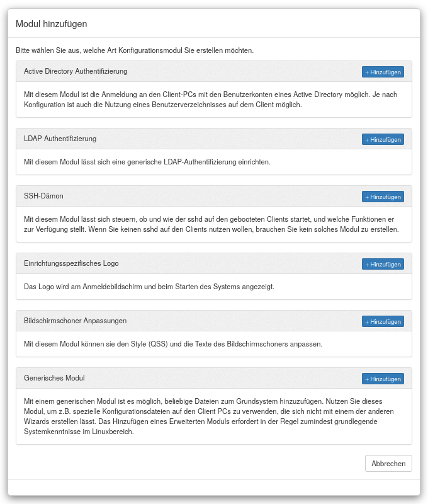The width and height of the screenshot is (428, 504).
Task: Click the Logo Anmeldebildschirm description text
Action: (x=149, y=287)
